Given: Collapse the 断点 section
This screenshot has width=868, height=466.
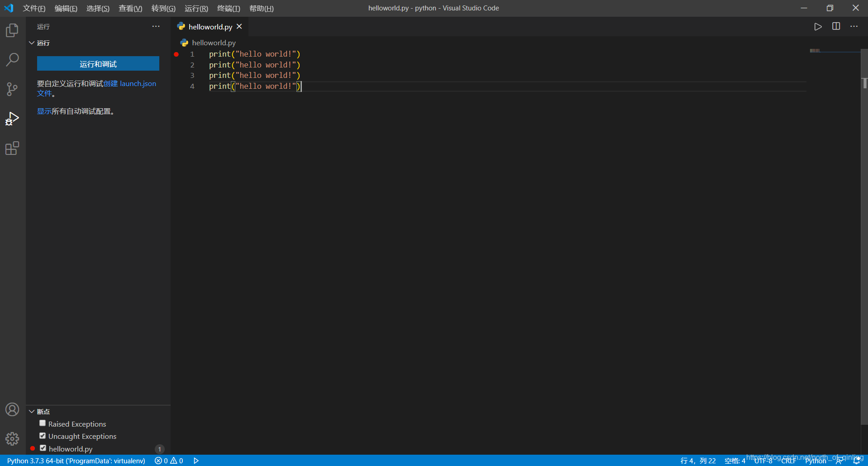Looking at the screenshot, I should [32, 412].
